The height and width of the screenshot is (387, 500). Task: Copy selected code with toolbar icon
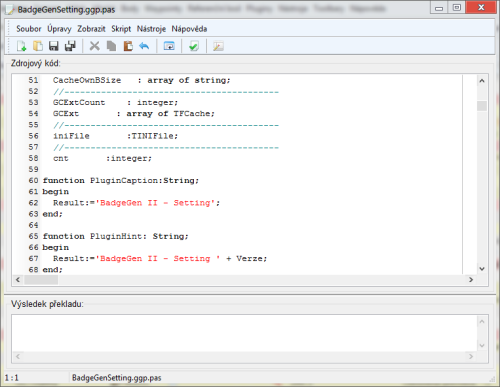pos(111,46)
